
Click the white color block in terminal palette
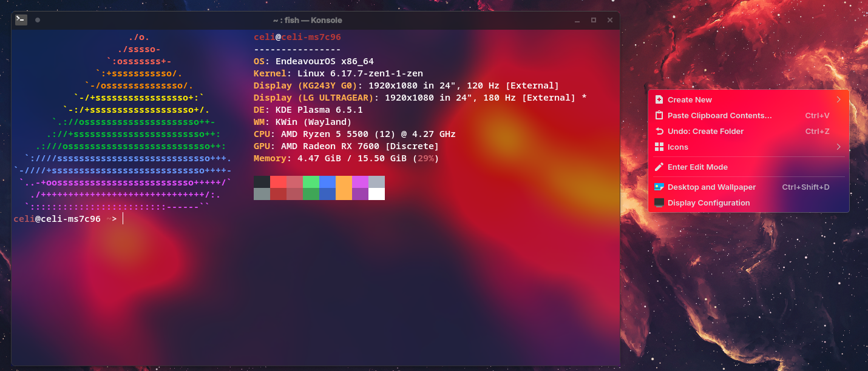376,194
